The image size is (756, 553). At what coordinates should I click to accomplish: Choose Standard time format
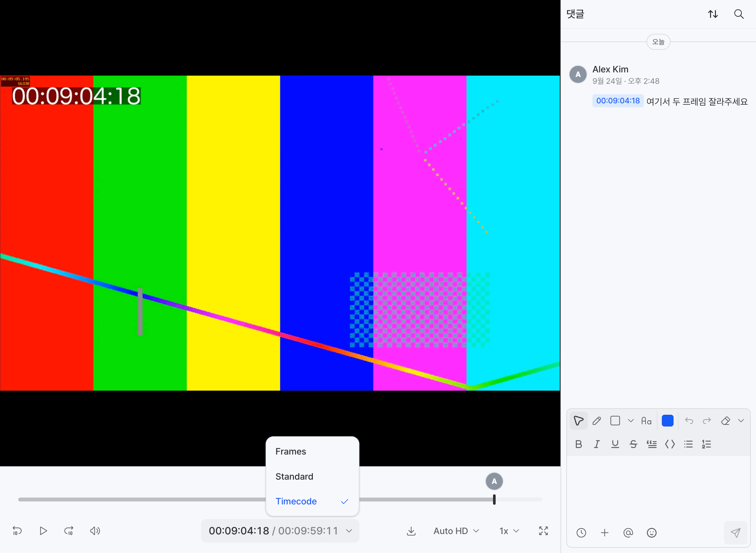pyautogui.click(x=313, y=476)
